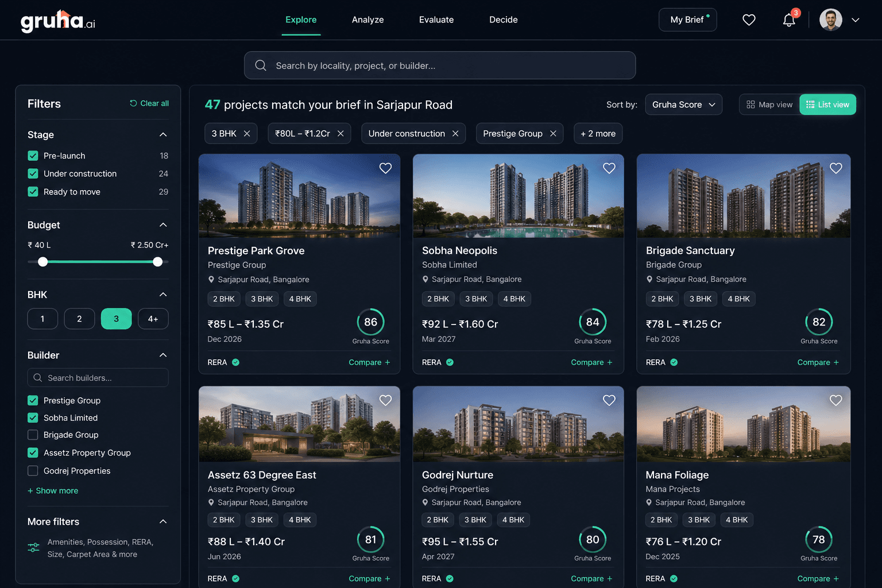Compare Sobha Neopolis
Screen dimensions: 882x588
coord(591,362)
